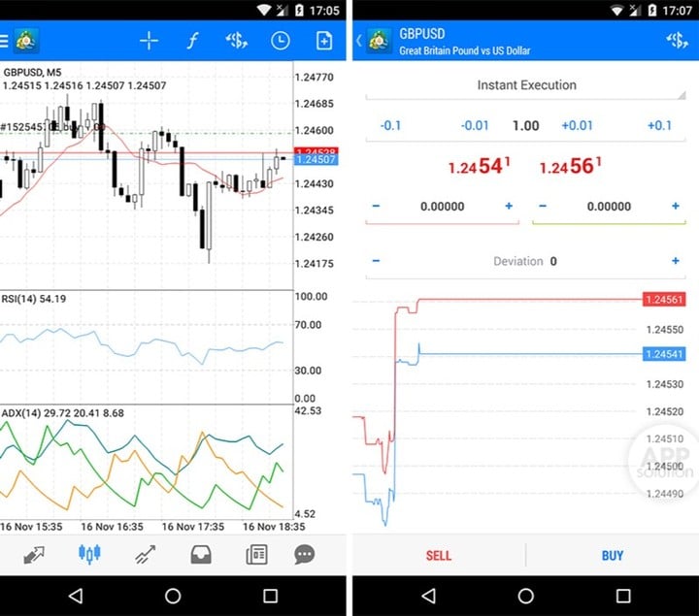The width and height of the screenshot is (699, 616).
Task: Increase volume by 0.1
Action: [659, 125]
